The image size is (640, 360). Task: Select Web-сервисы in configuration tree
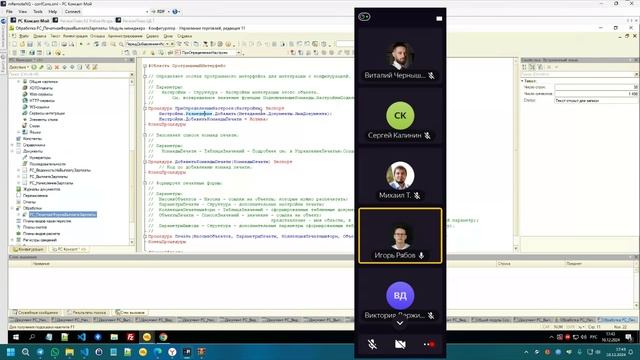point(41,94)
